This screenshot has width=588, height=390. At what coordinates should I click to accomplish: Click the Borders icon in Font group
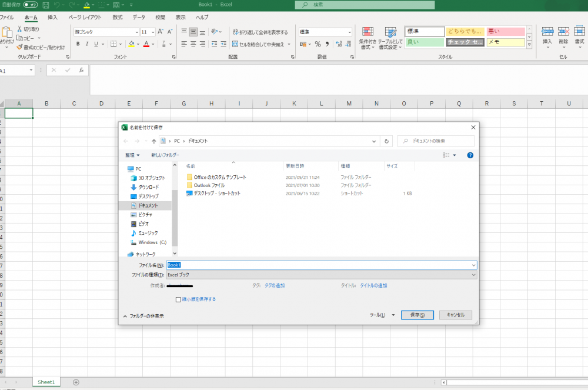(113, 44)
